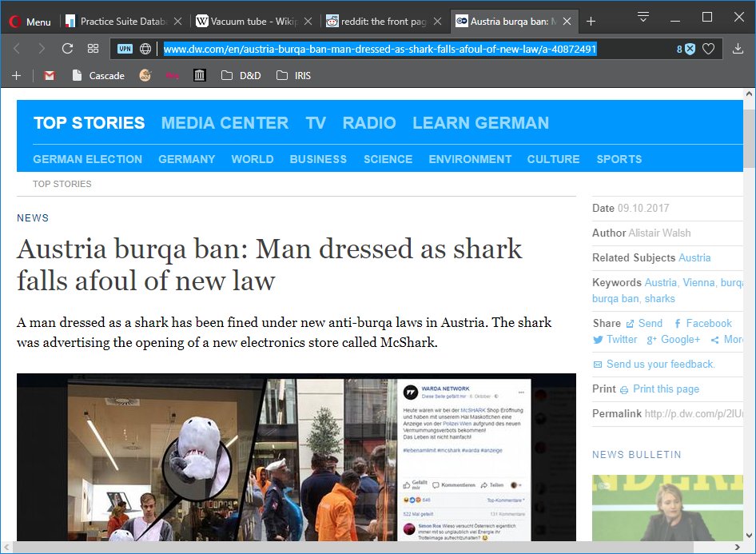
Task: Select the Austria burqa ban tab
Action: (x=514, y=22)
